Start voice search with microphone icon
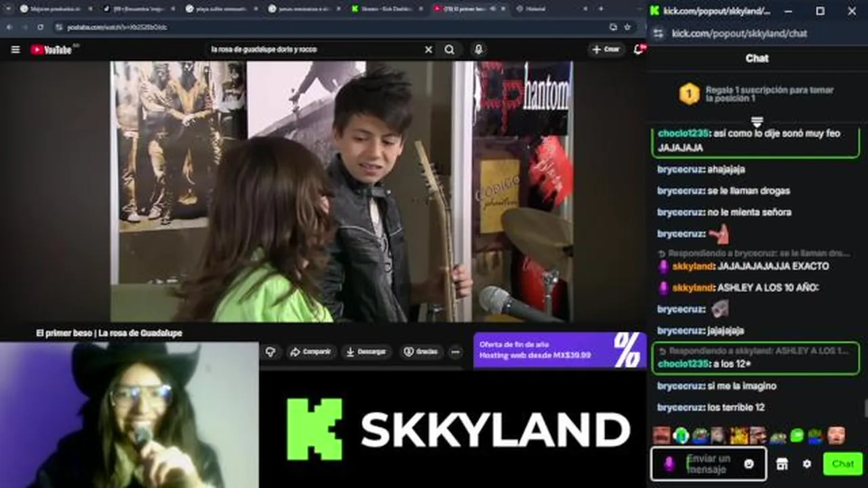Viewport: 868px width, 488px height. [x=479, y=49]
